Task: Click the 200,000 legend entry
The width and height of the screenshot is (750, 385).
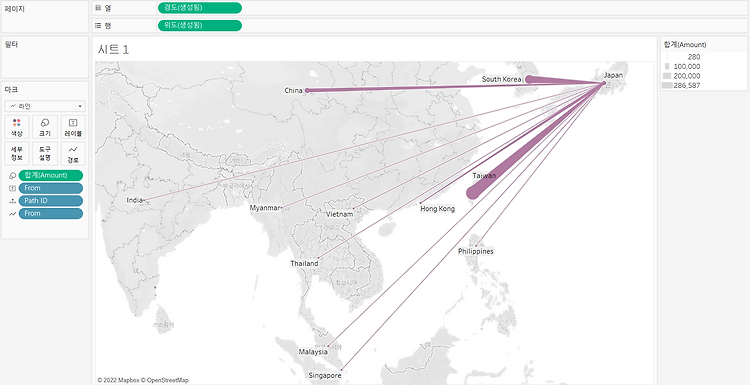Action: click(x=682, y=76)
